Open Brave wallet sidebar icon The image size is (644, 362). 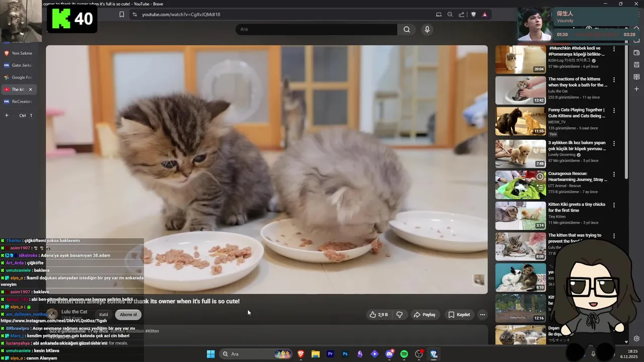(x=636, y=53)
